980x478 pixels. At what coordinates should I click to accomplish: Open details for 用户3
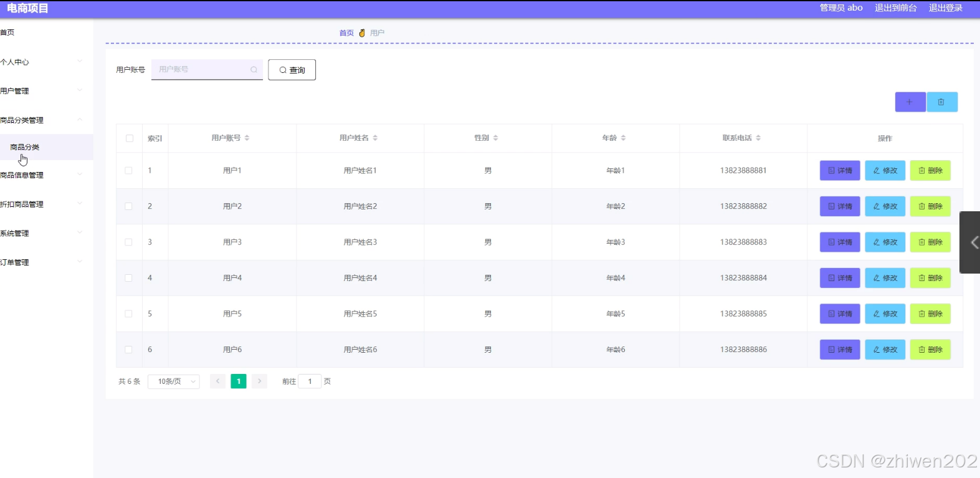[840, 242]
